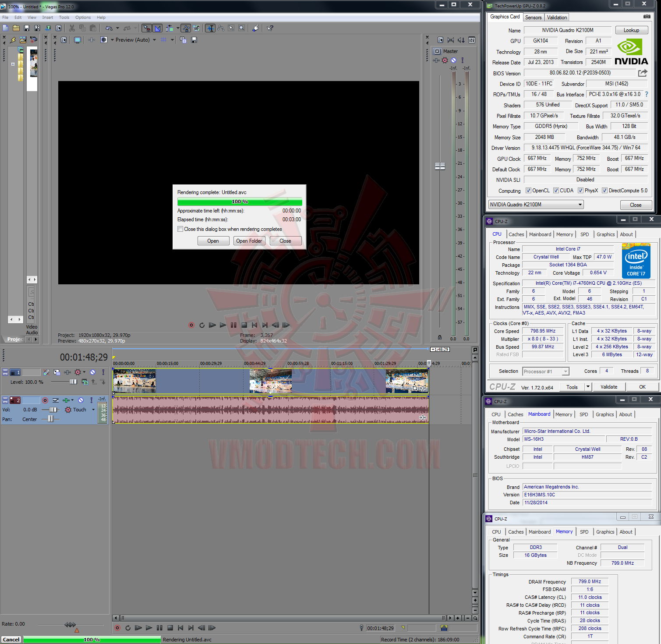Open the Auto Ripple mode dropdown arrow
This screenshot has height=644, width=661.
point(178,28)
